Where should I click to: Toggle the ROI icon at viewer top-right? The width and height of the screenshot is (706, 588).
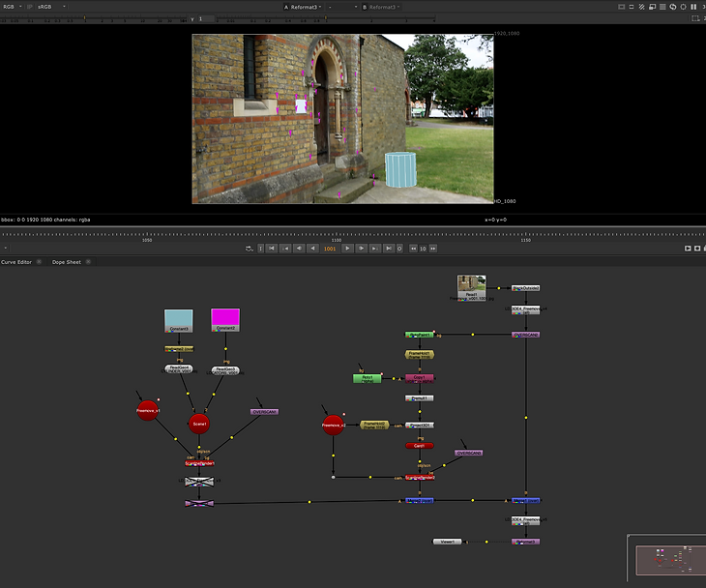tap(695, 18)
